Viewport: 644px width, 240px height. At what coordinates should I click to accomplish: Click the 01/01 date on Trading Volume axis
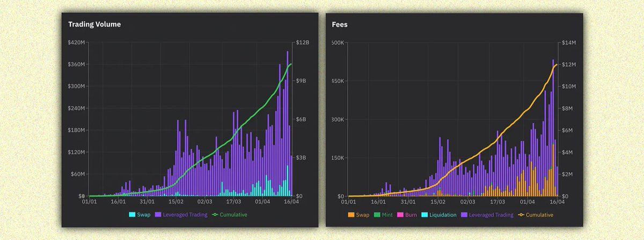(89, 202)
